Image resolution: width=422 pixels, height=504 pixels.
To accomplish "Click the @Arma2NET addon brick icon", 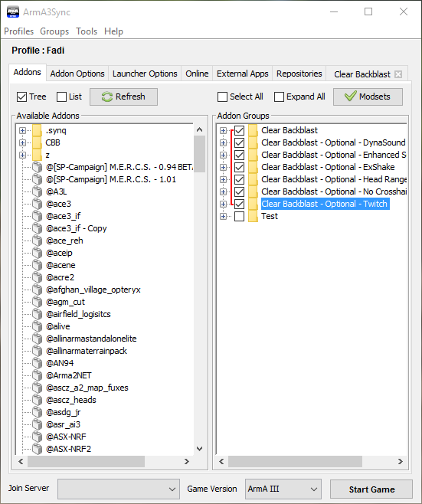I will tap(38, 375).
